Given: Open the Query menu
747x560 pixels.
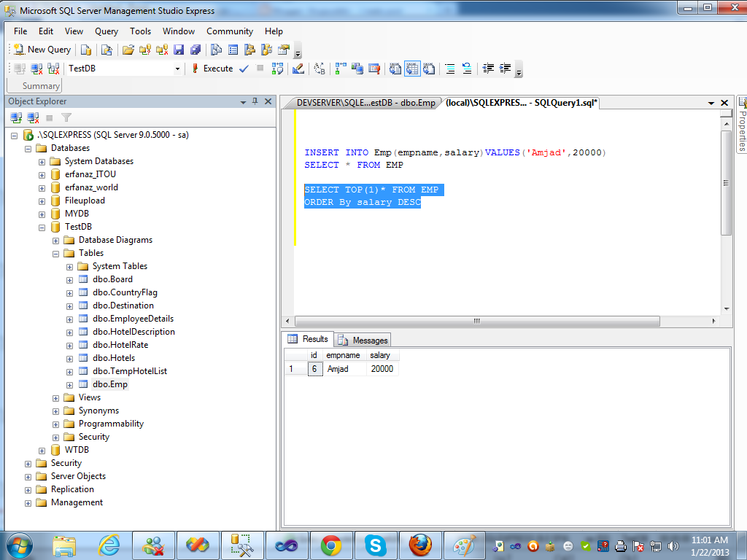Looking at the screenshot, I should pyautogui.click(x=107, y=31).
